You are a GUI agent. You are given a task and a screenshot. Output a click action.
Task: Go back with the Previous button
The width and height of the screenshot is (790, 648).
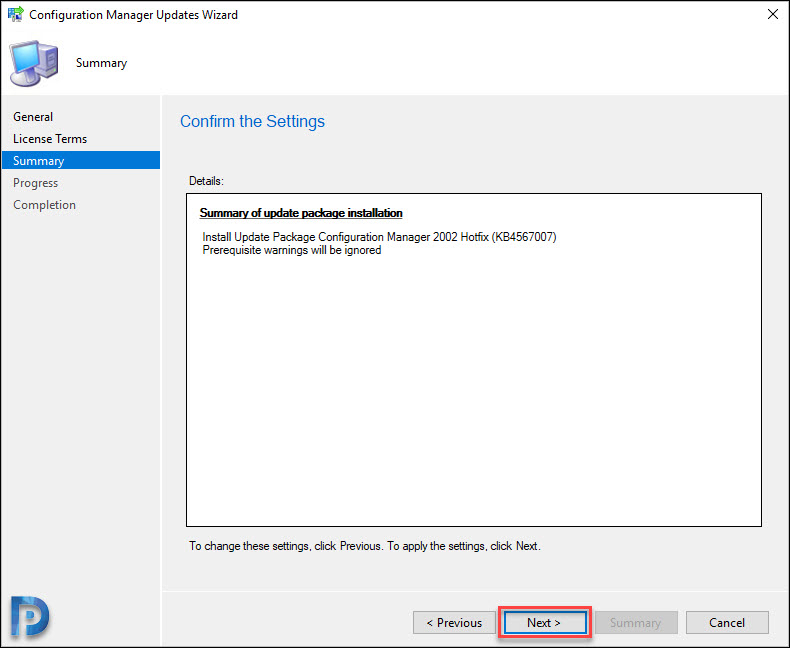(454, 623)
